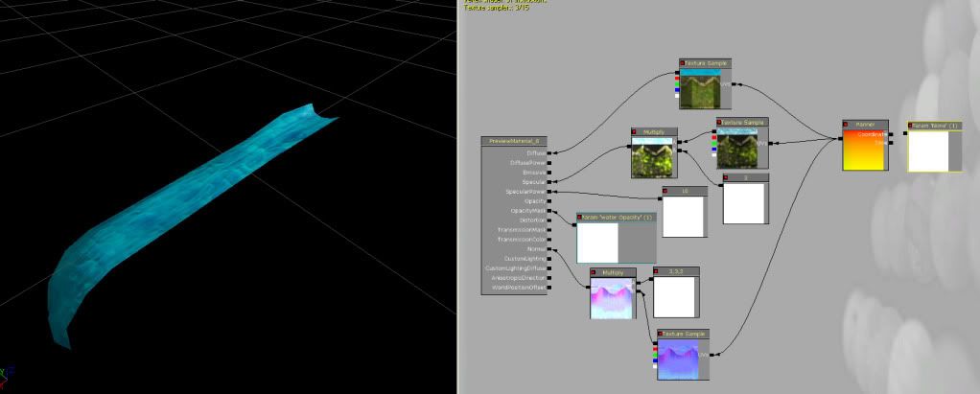The height and width of the screenshot is (394, 980).
Task: Click the Normal input pin
Action: pos(549,249)
